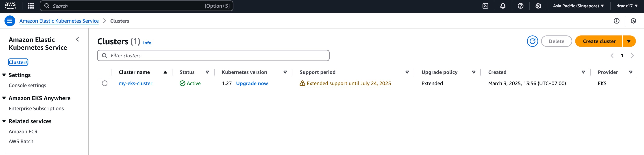Select the my-eks-cluster radio button

click(x=105, y=83)
